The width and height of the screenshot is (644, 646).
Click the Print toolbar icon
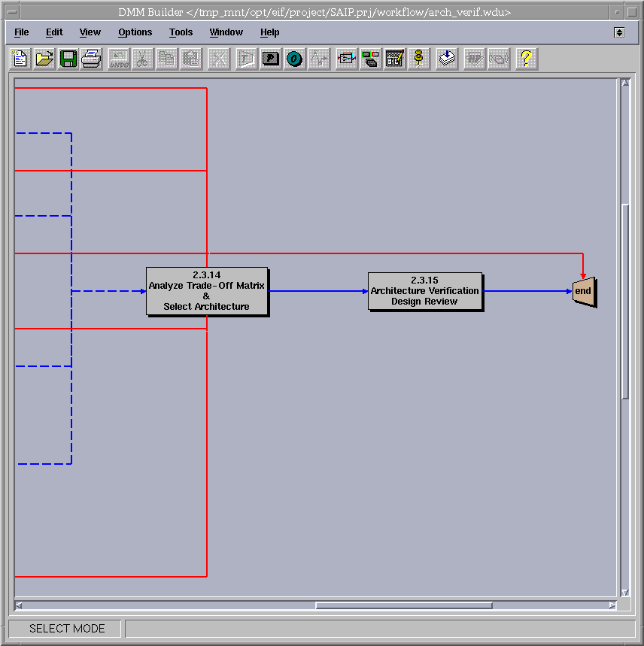(92, 59)
